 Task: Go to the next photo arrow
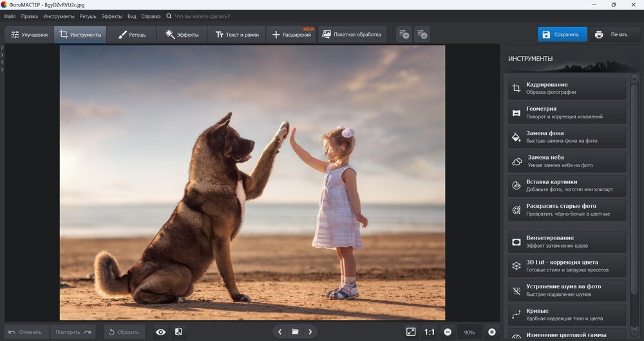pos(310,332)
